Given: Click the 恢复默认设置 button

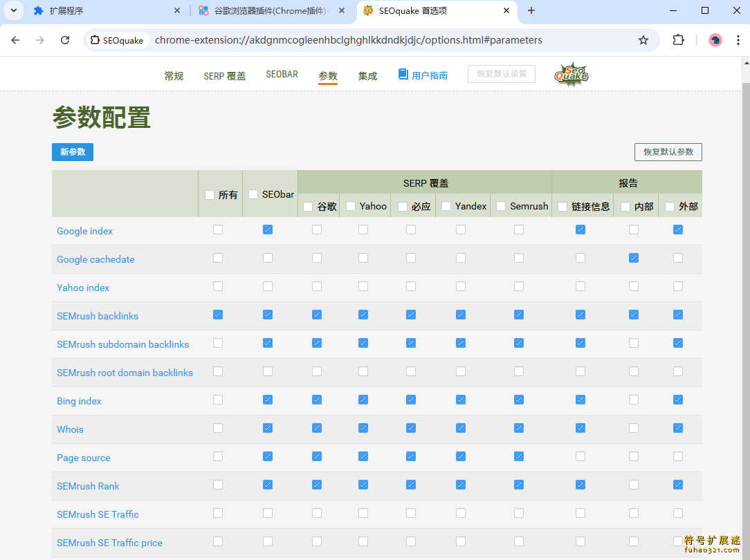Looking at the screenshot, I should (x=502, y=74).
